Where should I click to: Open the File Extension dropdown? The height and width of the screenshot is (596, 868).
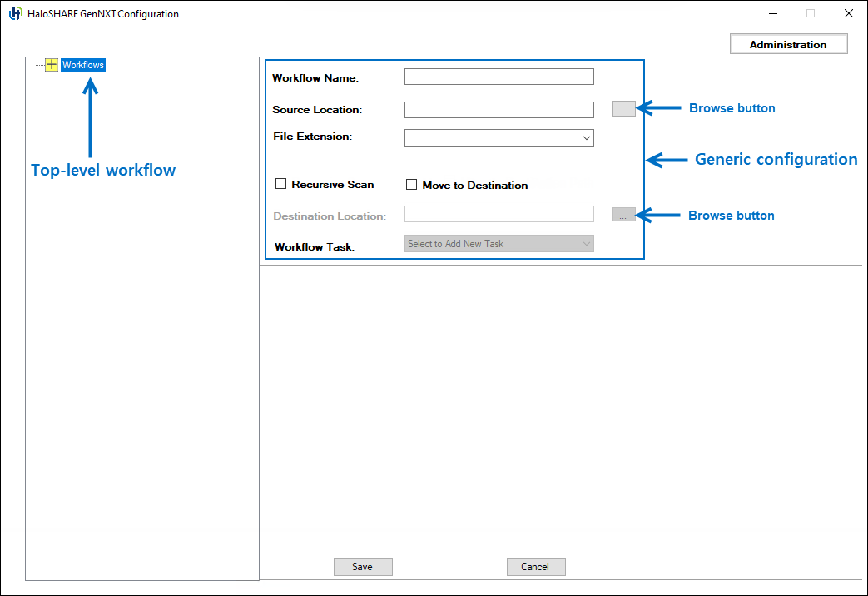(498, 137)
